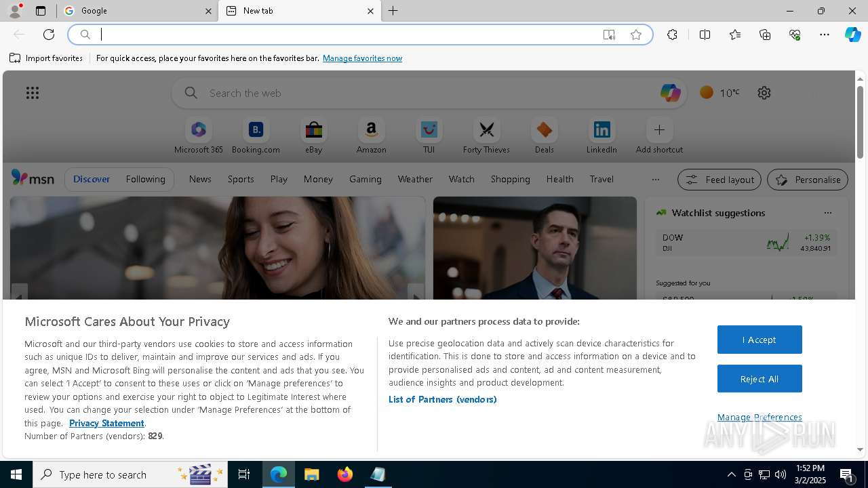Image resolution: width=868 pixels, height=488 pixels.
Task: Switch to the New tab tab
Action: 298,11
